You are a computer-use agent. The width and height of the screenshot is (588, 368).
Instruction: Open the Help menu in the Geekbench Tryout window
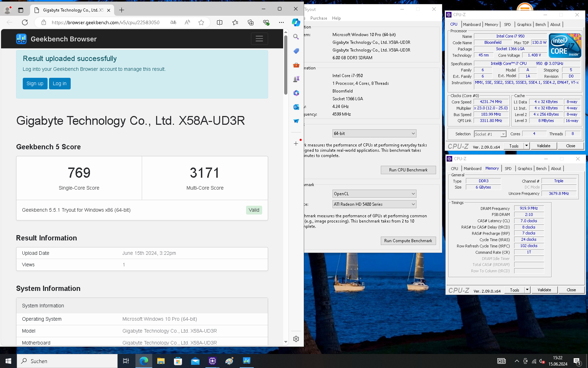point(336,18)
